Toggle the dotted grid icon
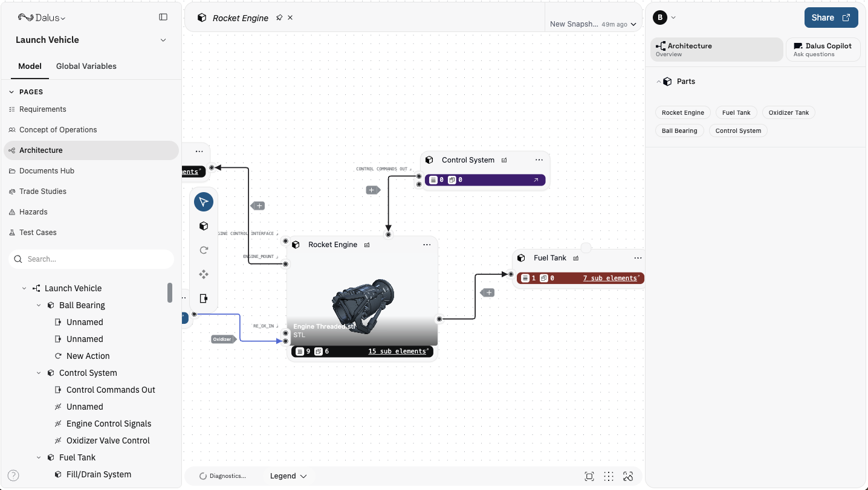Image resolution: width=868 pixels, height=490 pixels. coord(609,476)
